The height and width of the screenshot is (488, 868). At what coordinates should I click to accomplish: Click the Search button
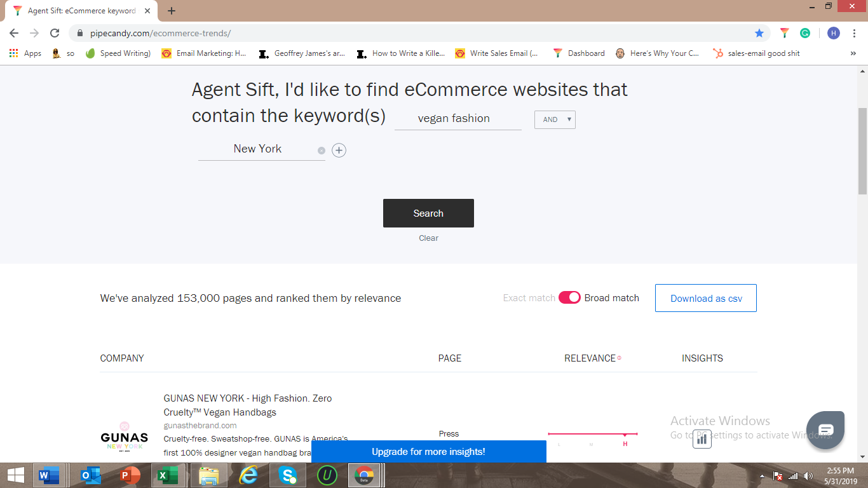[428, 213]
